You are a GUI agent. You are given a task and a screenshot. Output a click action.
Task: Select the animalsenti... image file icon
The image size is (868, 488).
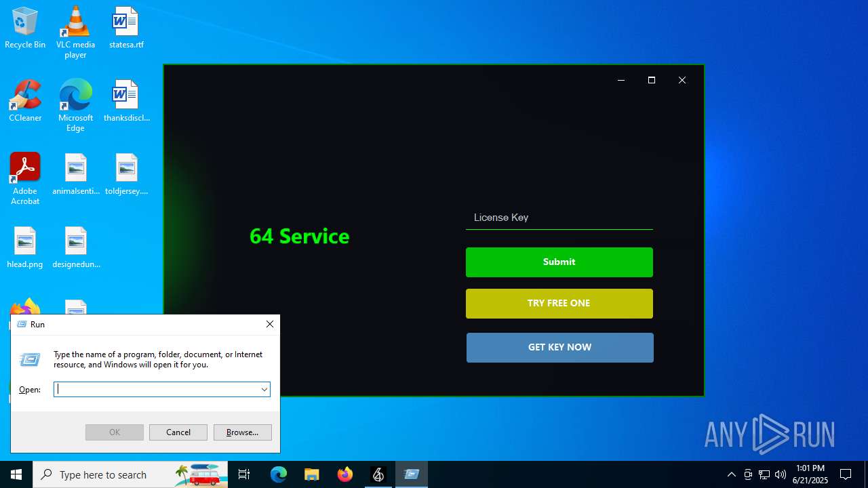(75, 174)
